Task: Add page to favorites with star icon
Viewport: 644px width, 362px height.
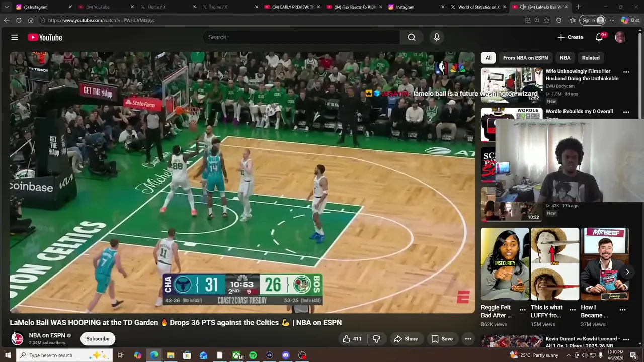Action: (x=547, y=20)
